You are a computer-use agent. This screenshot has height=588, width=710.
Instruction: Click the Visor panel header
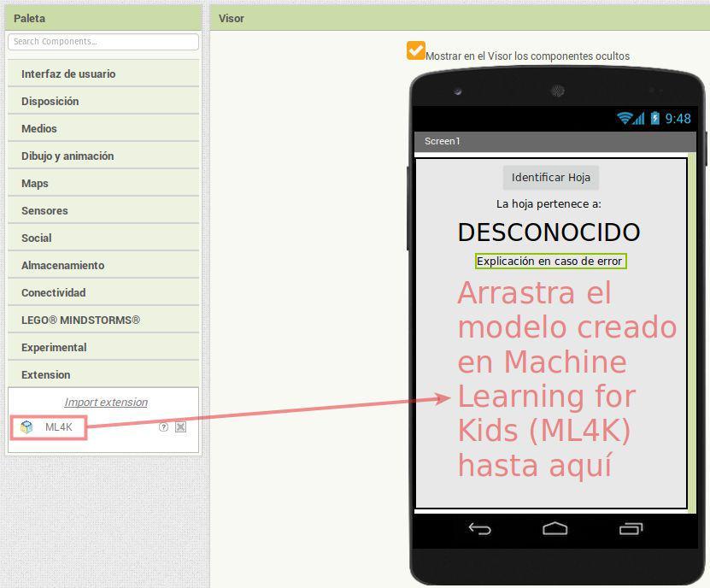(x=460, y=18)
